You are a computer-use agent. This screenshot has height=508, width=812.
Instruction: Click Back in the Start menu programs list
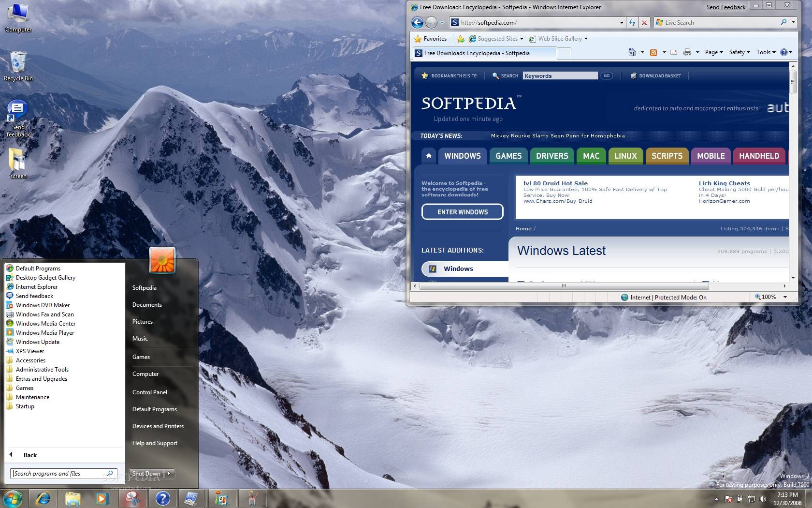coord(30,455)
